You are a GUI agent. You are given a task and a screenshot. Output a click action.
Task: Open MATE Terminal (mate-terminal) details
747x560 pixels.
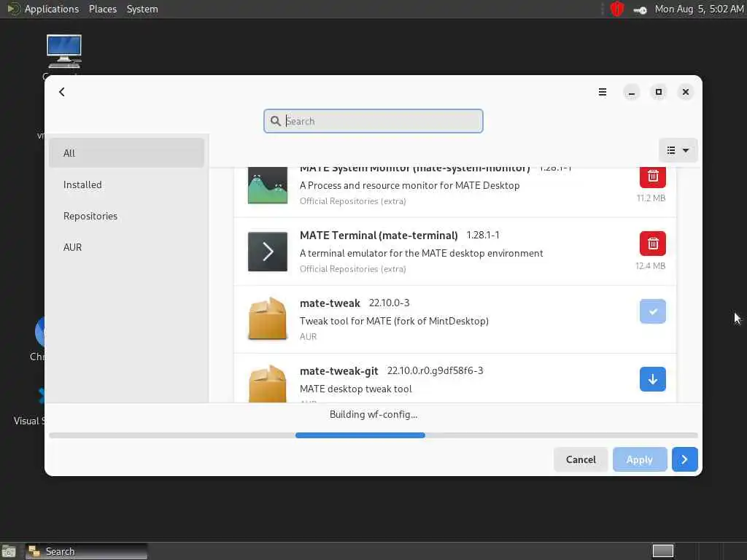[x=379, y=236]
